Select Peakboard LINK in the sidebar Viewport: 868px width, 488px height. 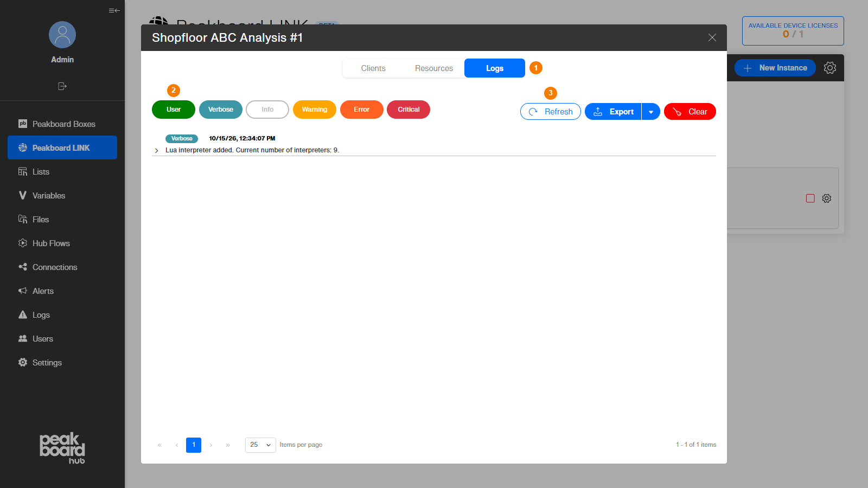62,147
